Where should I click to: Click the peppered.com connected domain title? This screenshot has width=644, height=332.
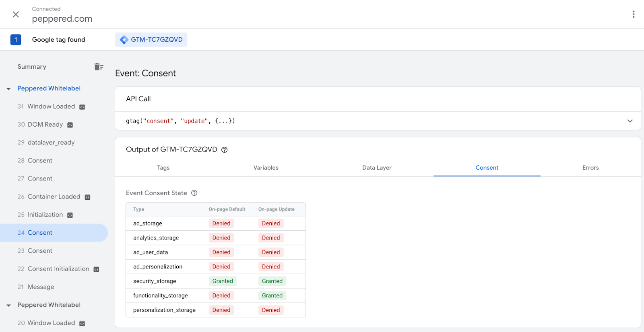pyautogui.click(x=62, y=19)
